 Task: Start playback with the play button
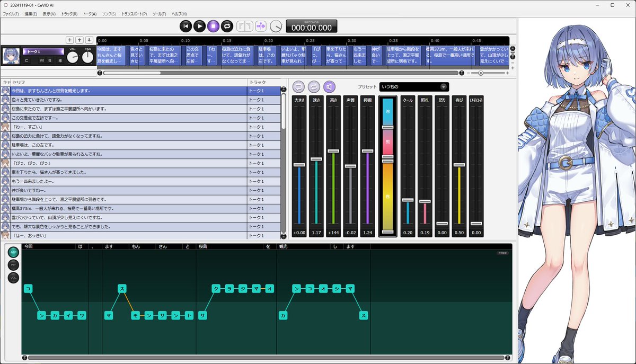click(x=199, y=25)
